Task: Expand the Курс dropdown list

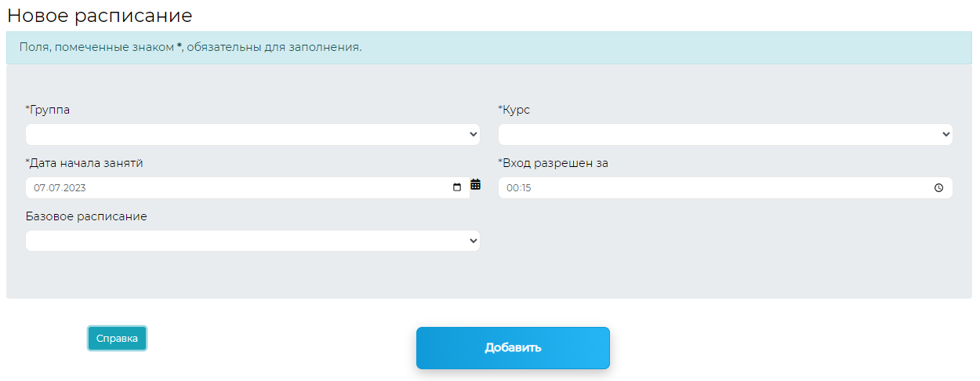Action: (x=724, y=135)
